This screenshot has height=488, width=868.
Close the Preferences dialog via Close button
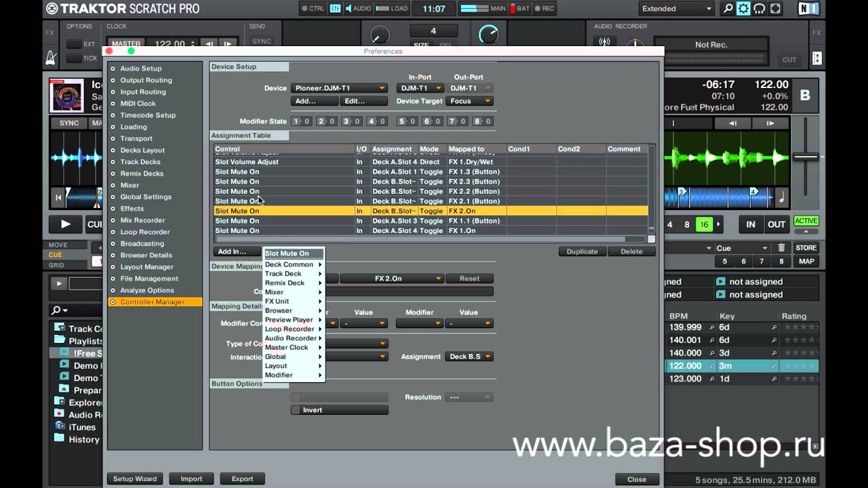(x=637, y=479)
